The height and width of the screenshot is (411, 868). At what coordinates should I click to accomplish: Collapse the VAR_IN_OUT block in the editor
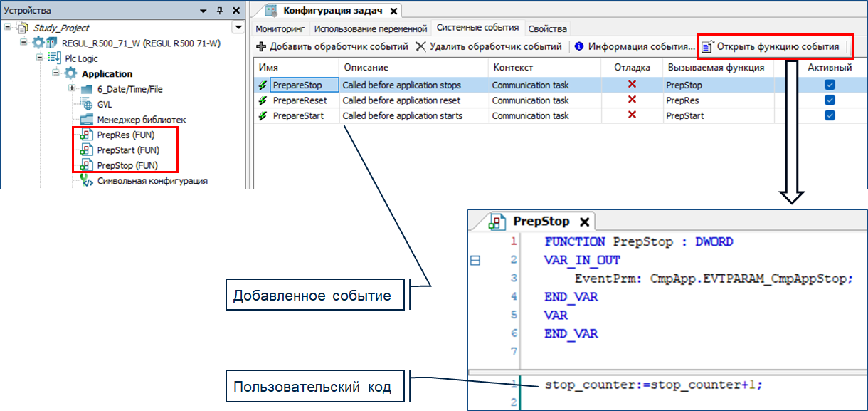(x=475, y=261)
